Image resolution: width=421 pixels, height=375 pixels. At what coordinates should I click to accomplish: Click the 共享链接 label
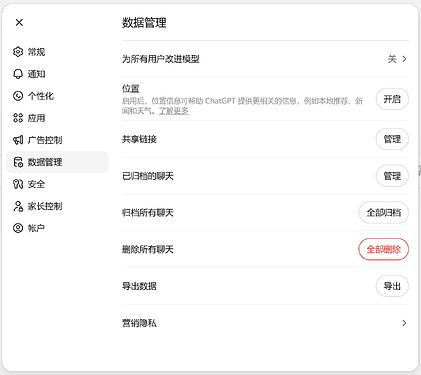click(x=139, y=139)
